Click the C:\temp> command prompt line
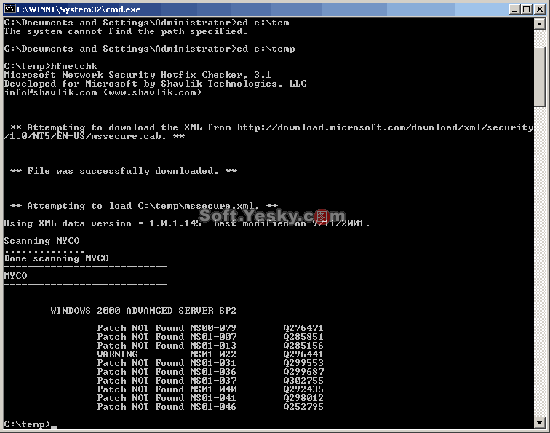Viewport: 550px width, 433px height. pos(30,424)
